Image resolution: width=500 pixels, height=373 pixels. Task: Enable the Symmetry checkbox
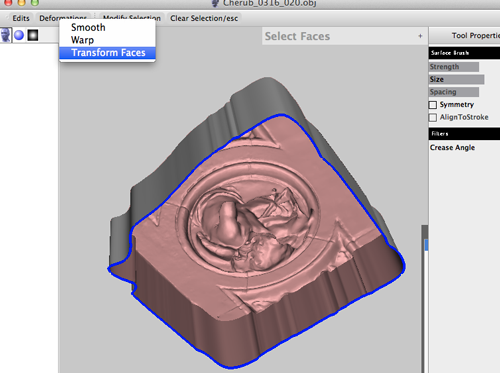(433, 105)
